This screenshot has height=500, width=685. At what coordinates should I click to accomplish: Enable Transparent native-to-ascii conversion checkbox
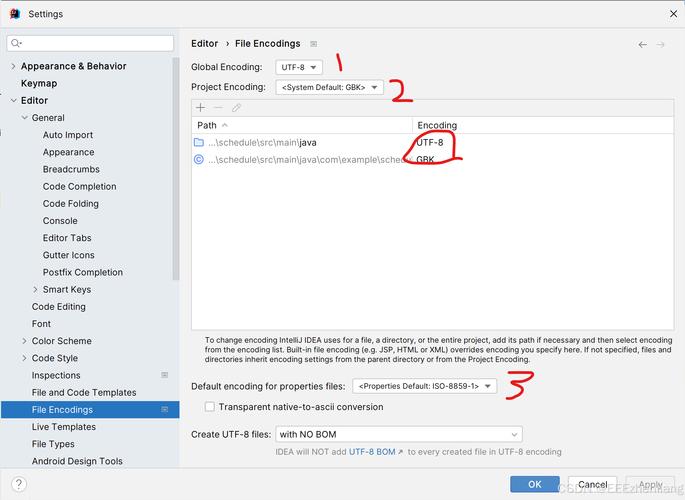(x=209, y=407)
